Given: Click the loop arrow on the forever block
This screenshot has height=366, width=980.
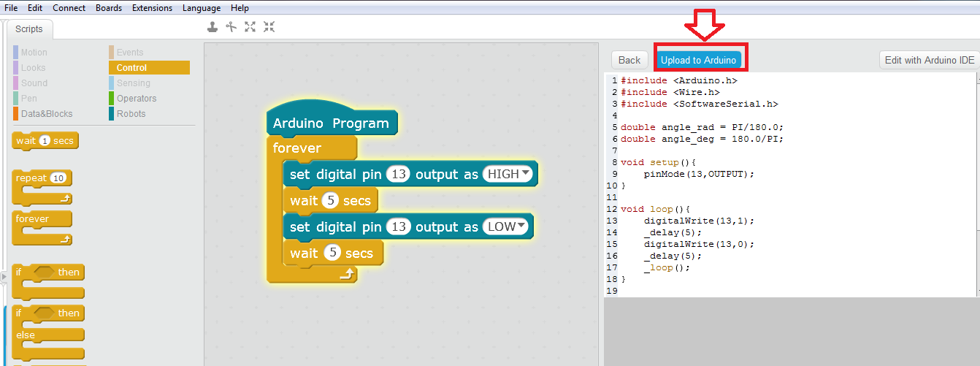Looking at the screenshot, I should pyautogui.click(x=348, y=274).
